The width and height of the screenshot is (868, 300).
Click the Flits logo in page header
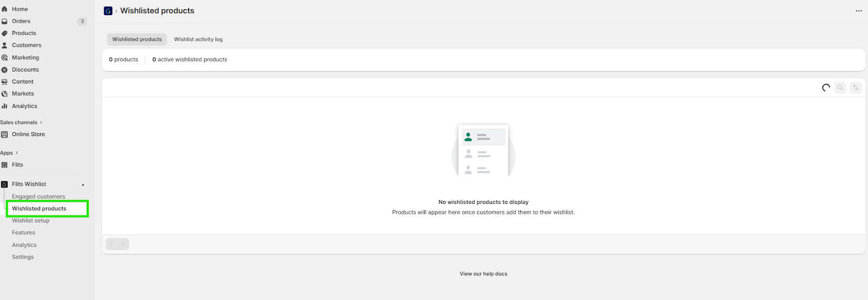coord(108,11)
